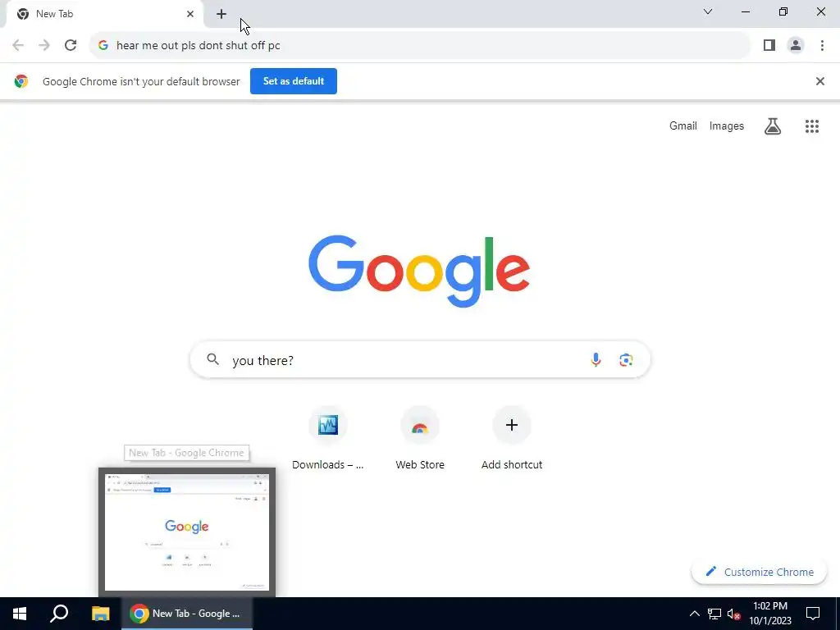Search by voice microphone
840x630 pixels.
click(x=596, y=359)
